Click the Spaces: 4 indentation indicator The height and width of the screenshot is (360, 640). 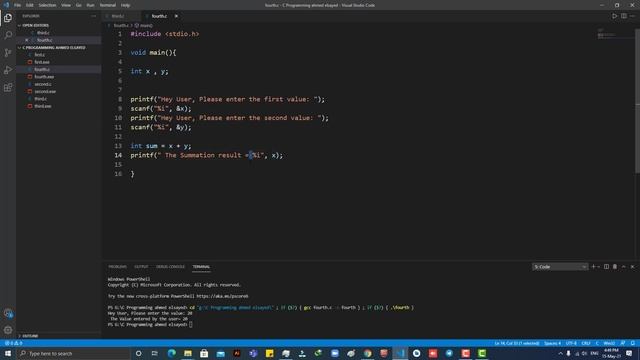coord(552,343)
